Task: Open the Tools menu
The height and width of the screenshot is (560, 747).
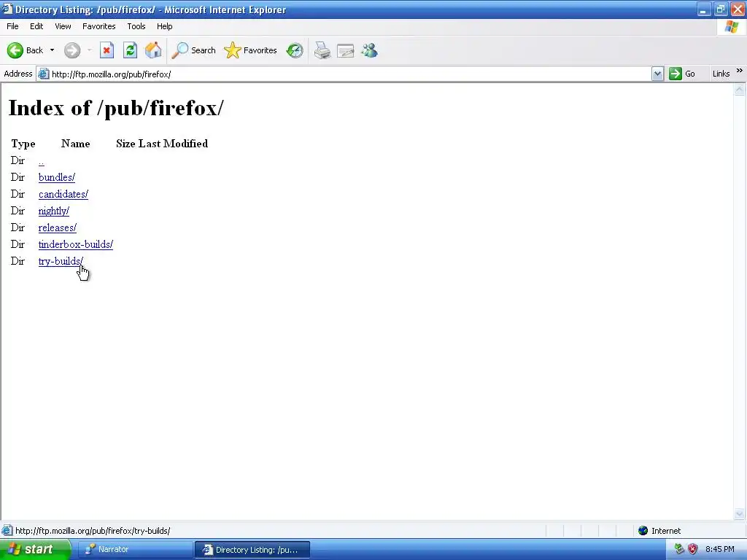Action: pos(136,26)
